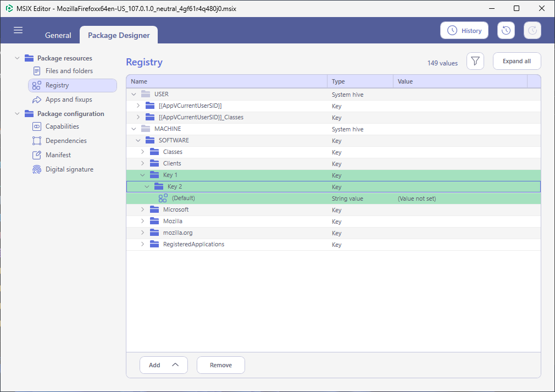Click the RegisteredApplications folder icon

click(x=154, y=244)
